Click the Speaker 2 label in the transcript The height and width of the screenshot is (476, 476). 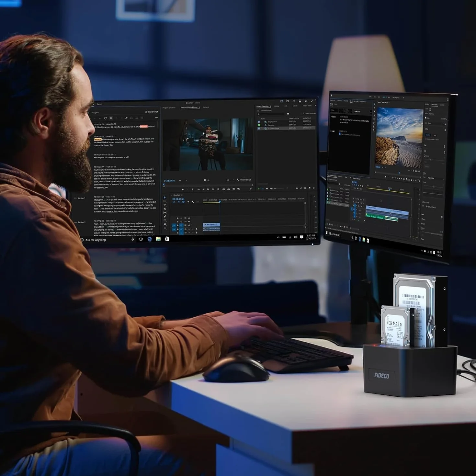[81, 222]
